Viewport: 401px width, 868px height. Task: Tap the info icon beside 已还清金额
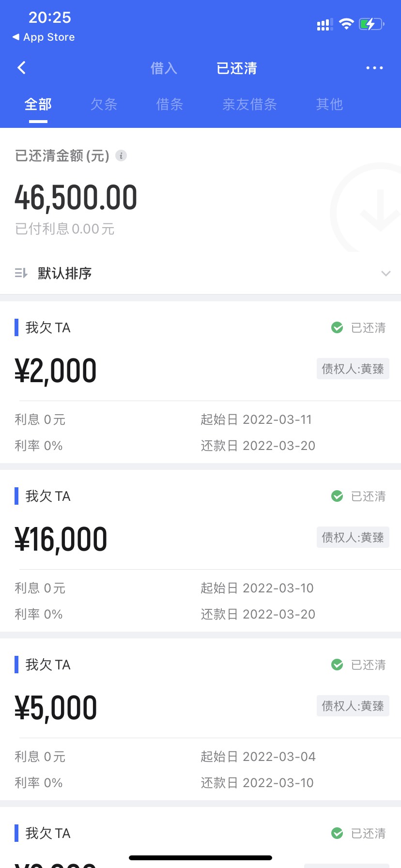[121, 155]
